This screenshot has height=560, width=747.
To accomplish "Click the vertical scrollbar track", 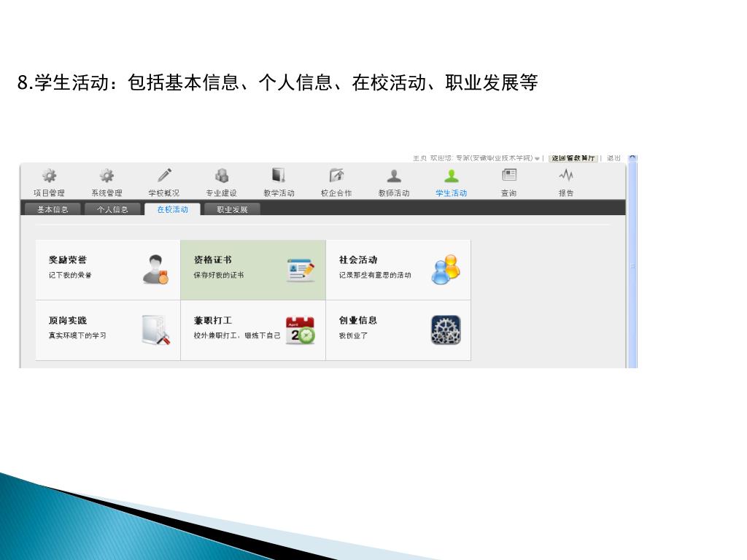I will (x=632, y=264).
